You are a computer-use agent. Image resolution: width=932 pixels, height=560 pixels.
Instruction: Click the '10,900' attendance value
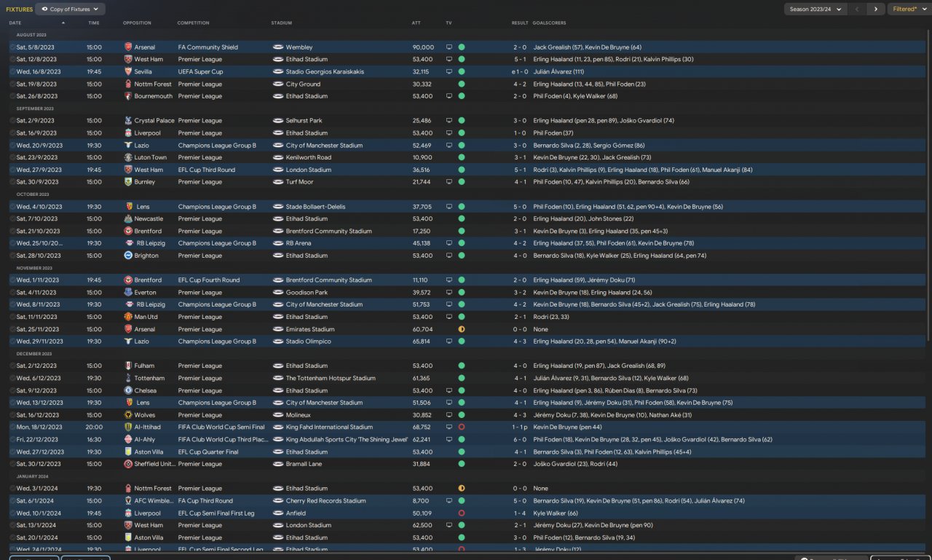(423, 157)
